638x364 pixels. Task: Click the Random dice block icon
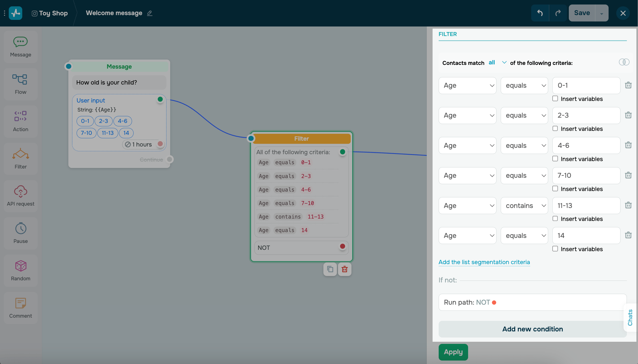pyautogui.click(x=20, y=266)
